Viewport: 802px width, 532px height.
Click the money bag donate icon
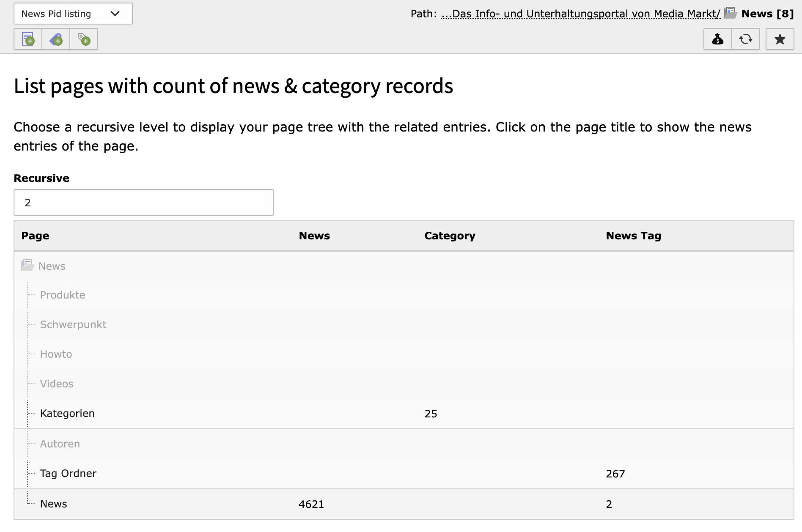pos(717,39)
